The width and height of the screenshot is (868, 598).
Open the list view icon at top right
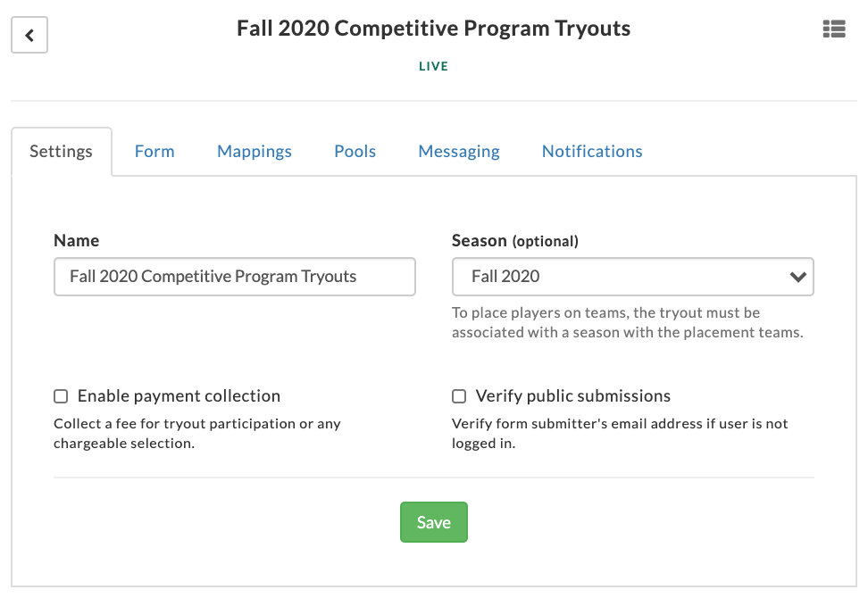(x=834, y=29)
